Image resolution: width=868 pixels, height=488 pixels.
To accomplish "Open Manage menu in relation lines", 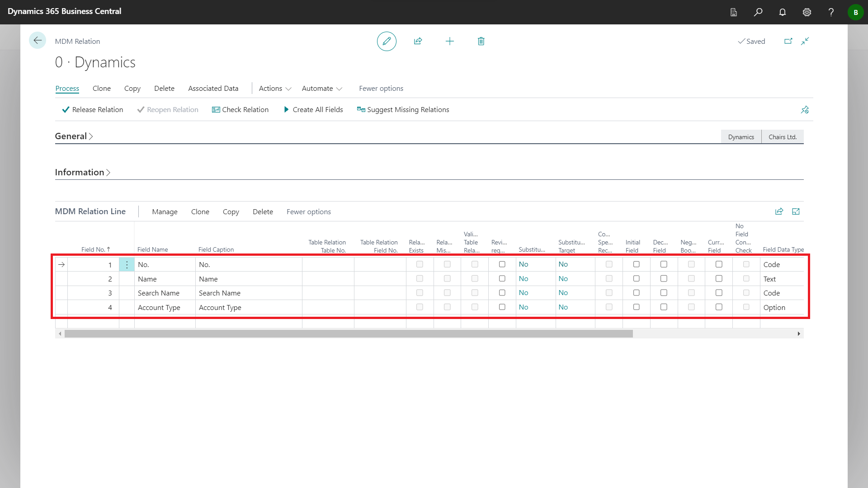I will pyautogui.click(x=165, y=212).
